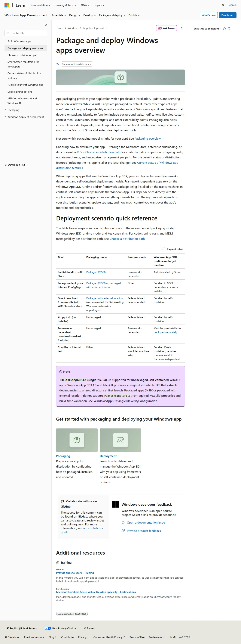Click the Training section icon
Screen dimensions: 241x644
58,562
